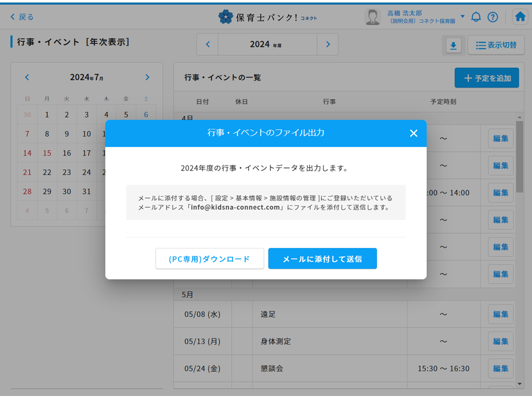Click the user profile avatar
Image resolution: width=532 pixels, height=399 pixels.
click(372, 17)
